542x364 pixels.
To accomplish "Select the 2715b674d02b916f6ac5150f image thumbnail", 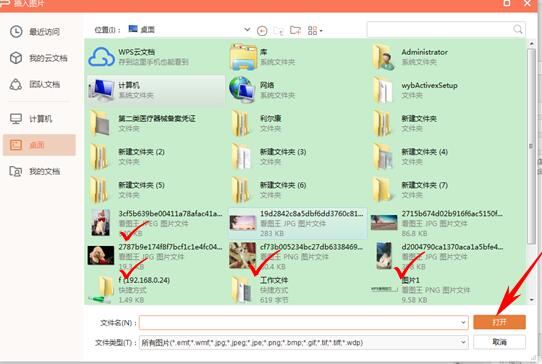I will click(384, 223).
